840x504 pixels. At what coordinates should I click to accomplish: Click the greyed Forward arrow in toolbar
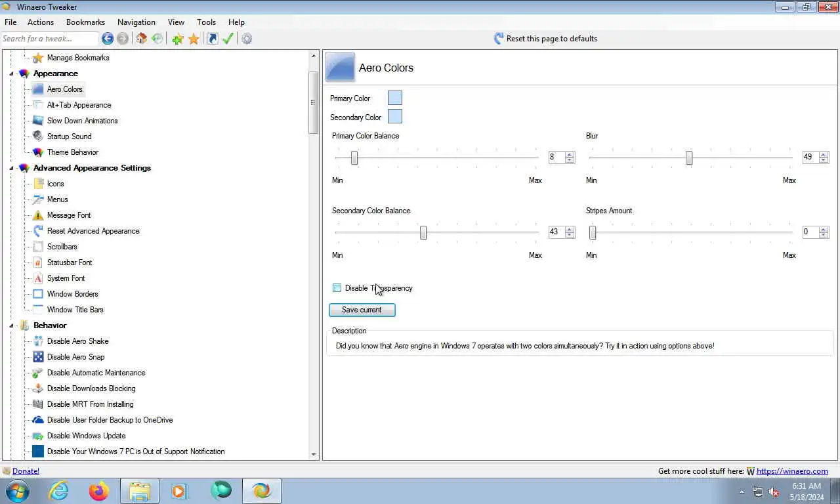[123, 39]
